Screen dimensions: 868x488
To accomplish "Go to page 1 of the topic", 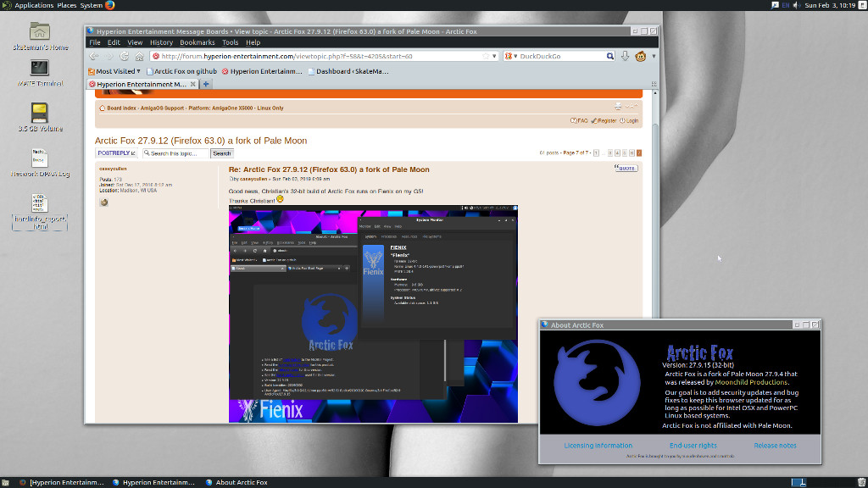I will 596,152.
